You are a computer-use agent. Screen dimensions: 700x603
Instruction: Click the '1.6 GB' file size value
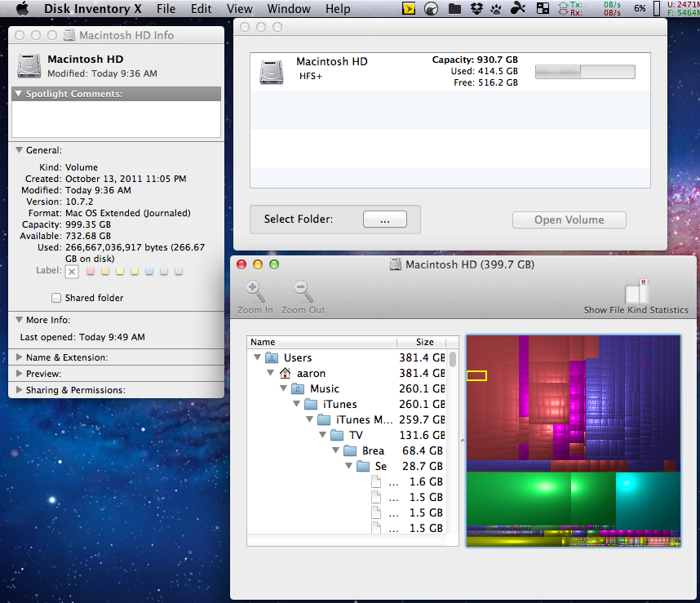tap(426, 482)
